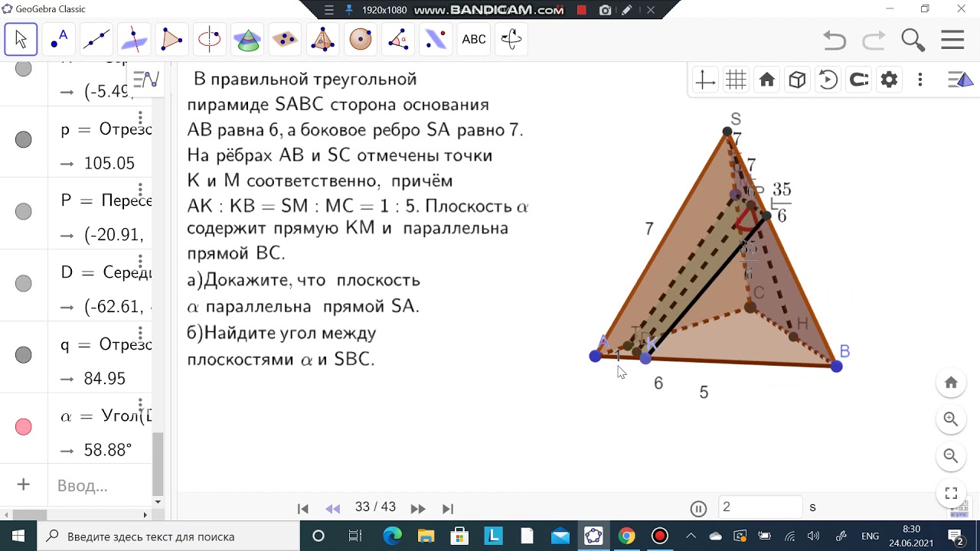Image resolution: width=980 pixels, height=551 pixels.
Task: Open the GeoGebra main hamburger menu
Action: (x=952, y=40)
